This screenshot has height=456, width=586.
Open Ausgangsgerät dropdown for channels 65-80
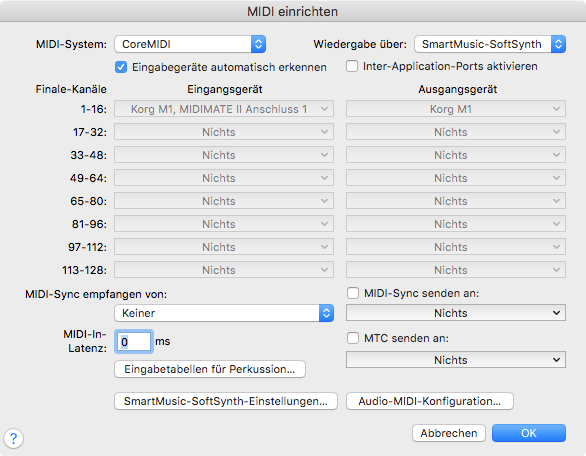pyautogui.click(x=456, y=201)
